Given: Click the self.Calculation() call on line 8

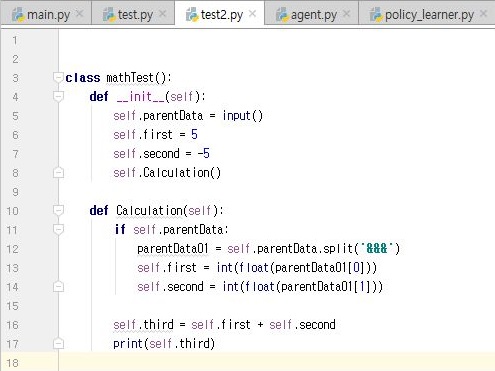Looking at the screenshot, I should (167, 173).
